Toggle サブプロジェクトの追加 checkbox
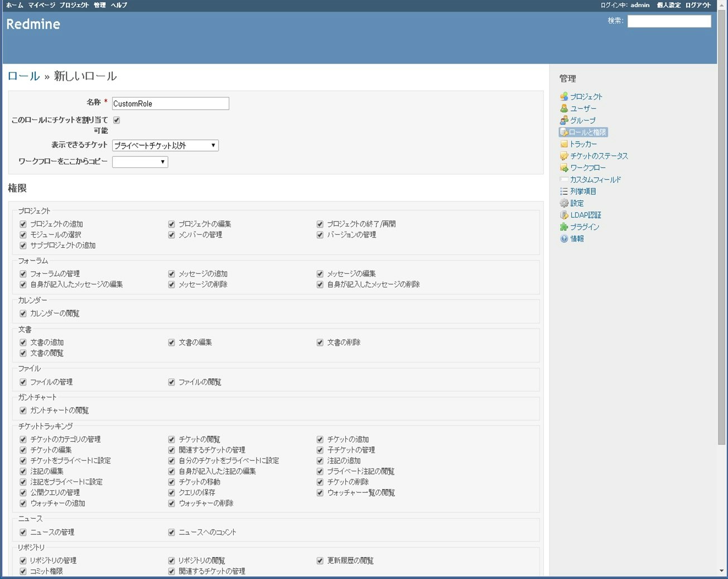The width and height of the screenshot is (728, 579). click(x=23, y=245)
